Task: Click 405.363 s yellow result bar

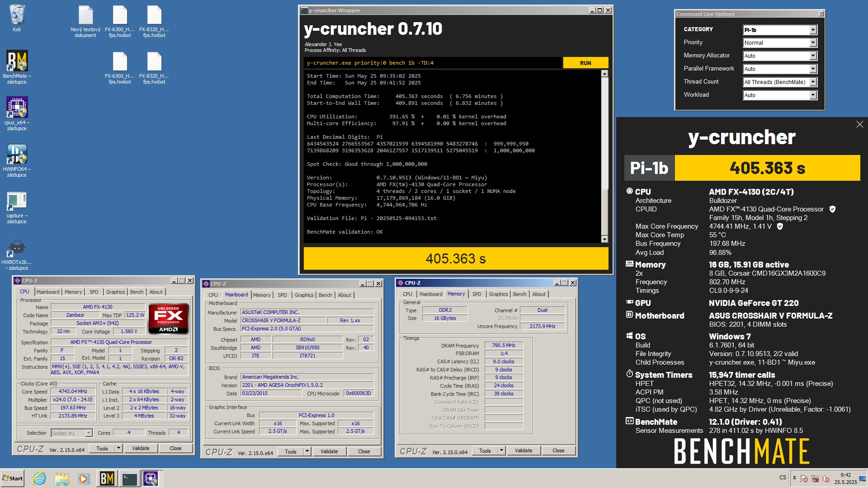Action: click(x=456, y=258)
